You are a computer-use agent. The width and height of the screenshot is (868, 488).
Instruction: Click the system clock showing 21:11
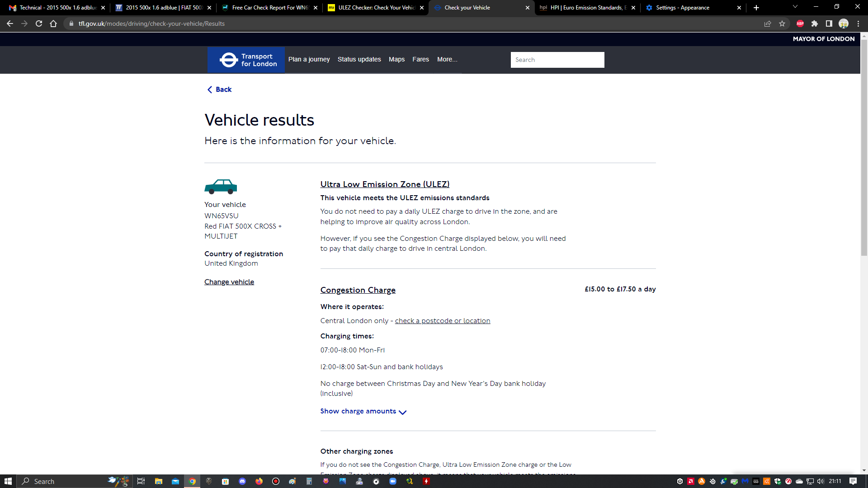click(835, 481)
